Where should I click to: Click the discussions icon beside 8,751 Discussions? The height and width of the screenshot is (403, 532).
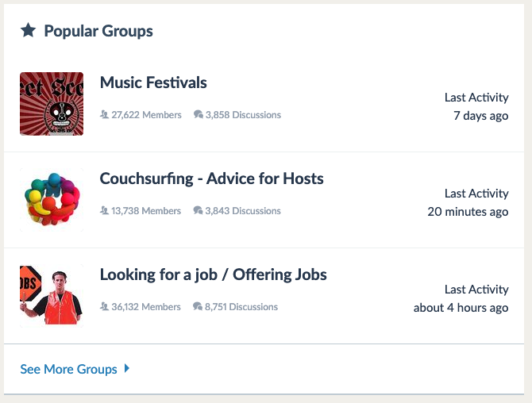coord(198,306)
